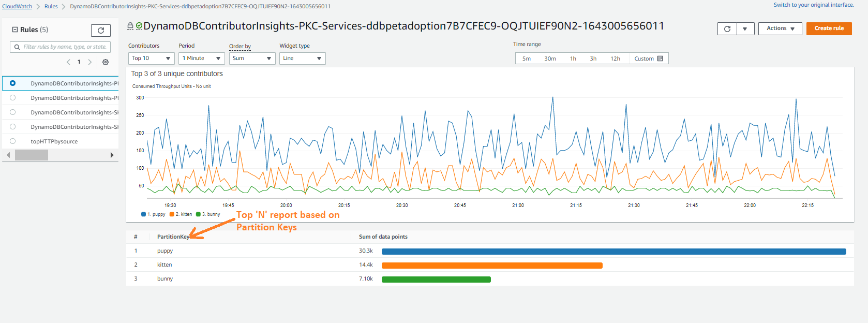
Task: Set time range to 1h
Action: [573, 58]
